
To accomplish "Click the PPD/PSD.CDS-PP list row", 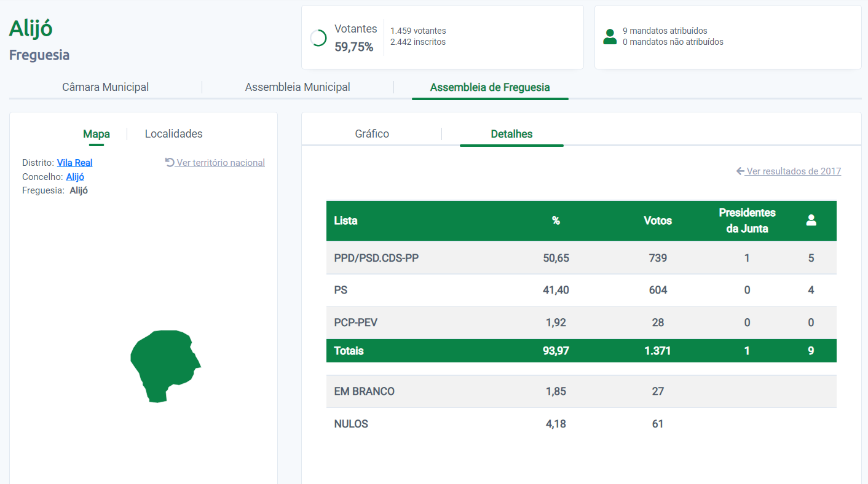I will click(376, 258).
